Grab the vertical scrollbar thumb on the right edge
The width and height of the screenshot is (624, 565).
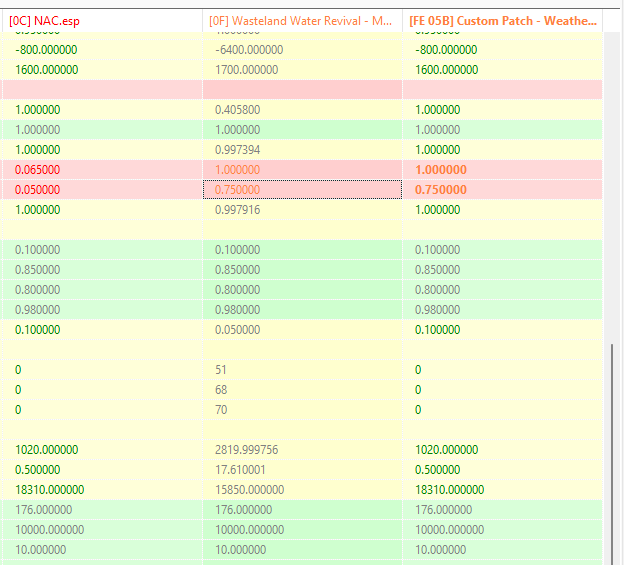(612, 454)
